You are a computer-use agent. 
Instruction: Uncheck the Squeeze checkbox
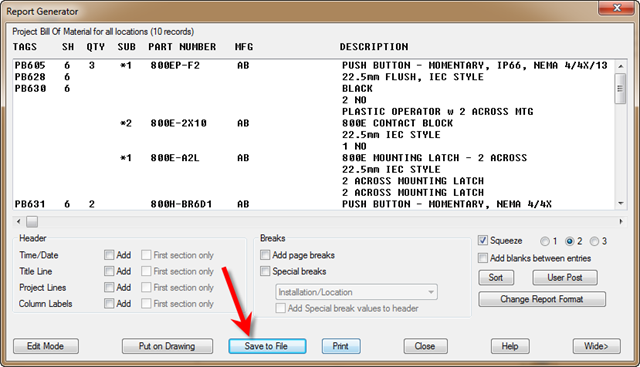483,240
